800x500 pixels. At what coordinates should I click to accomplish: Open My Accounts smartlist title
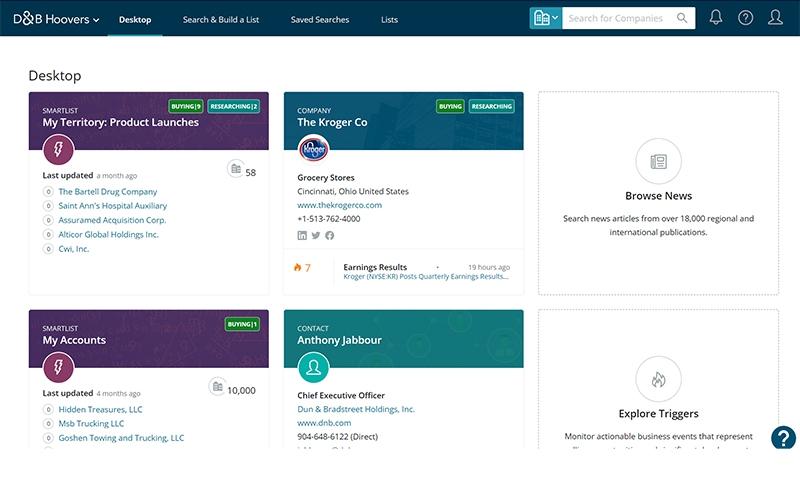[74, 340]
